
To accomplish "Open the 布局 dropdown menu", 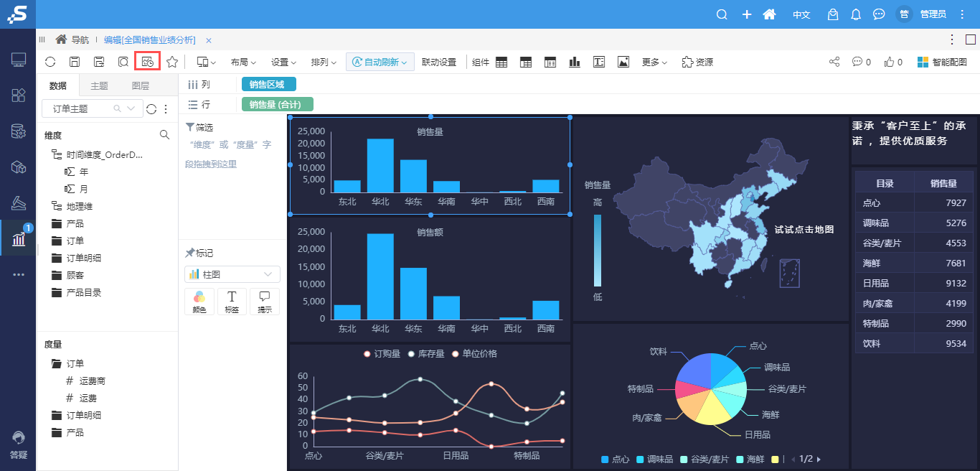I will [x=243, y=62].
